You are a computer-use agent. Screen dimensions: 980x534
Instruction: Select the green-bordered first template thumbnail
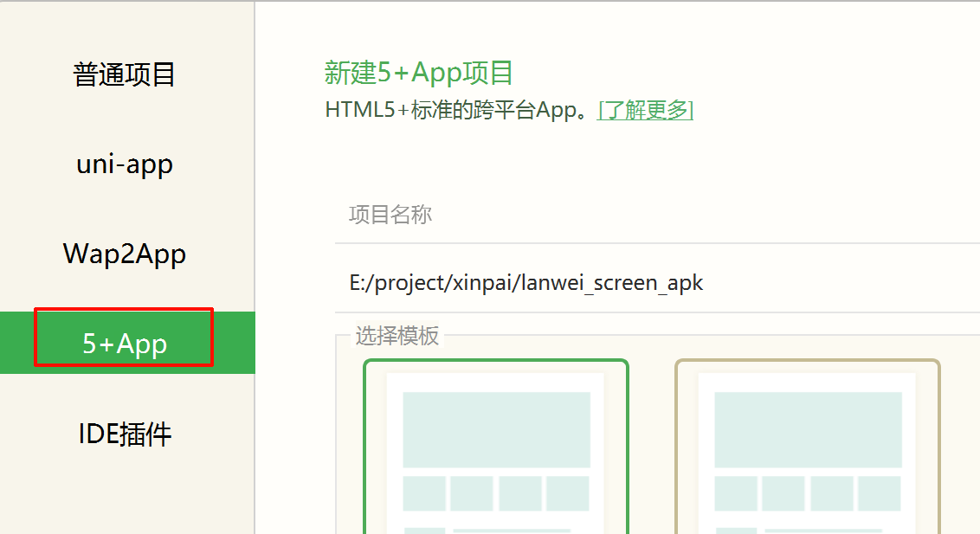[x=495, y=447]
